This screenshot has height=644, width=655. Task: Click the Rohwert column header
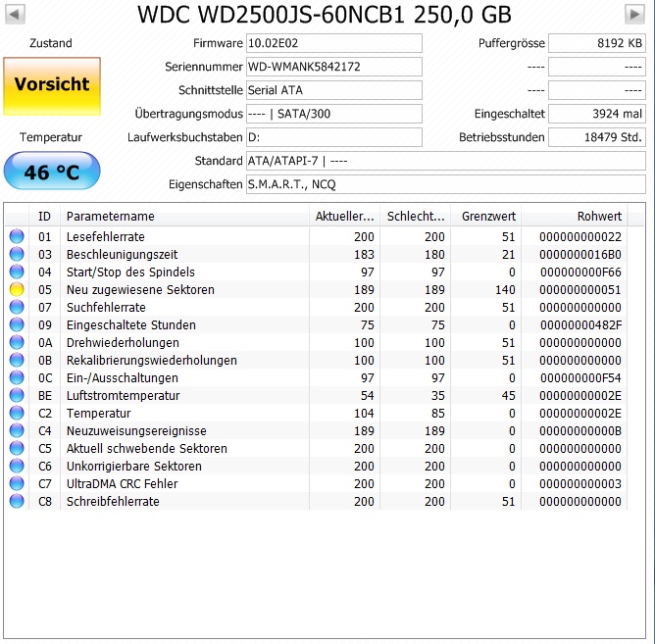(575, 216)
